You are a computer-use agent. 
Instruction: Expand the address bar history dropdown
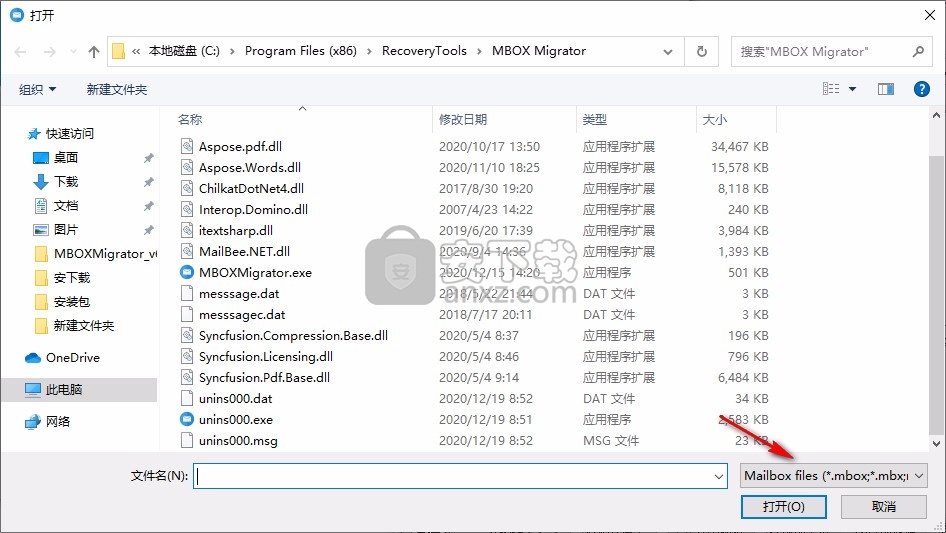(668, 51)
